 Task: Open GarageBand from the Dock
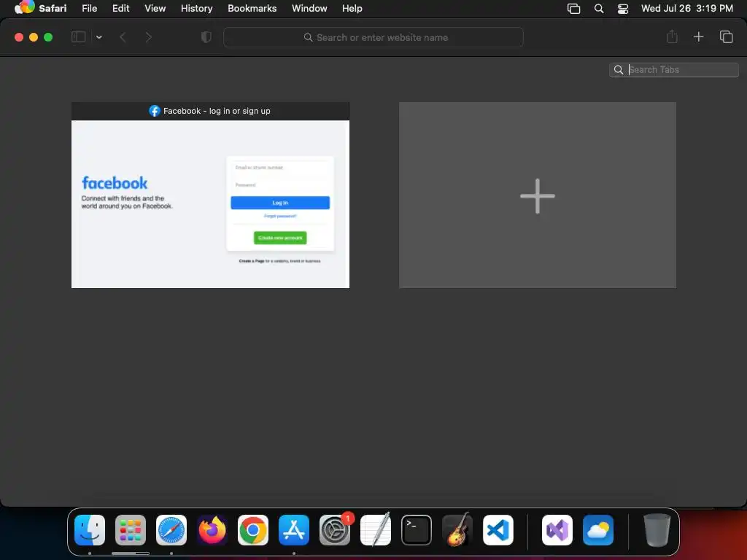tap(457, 530)
